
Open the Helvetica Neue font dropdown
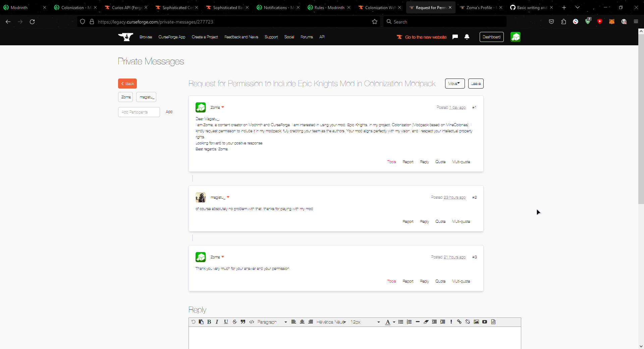click(331, 322)
